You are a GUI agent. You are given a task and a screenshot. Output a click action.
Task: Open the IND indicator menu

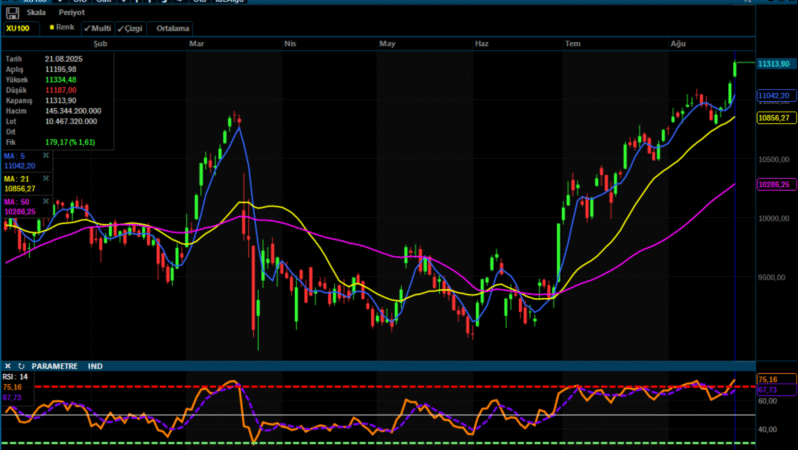coord(95,366)
